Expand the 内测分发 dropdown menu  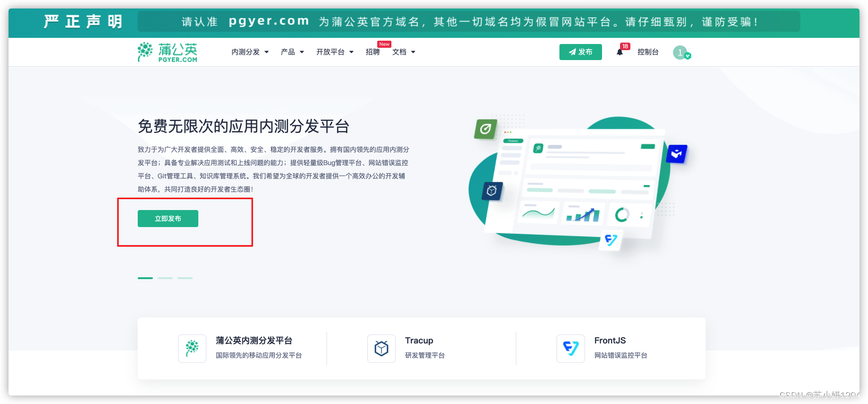pos(250,52)
